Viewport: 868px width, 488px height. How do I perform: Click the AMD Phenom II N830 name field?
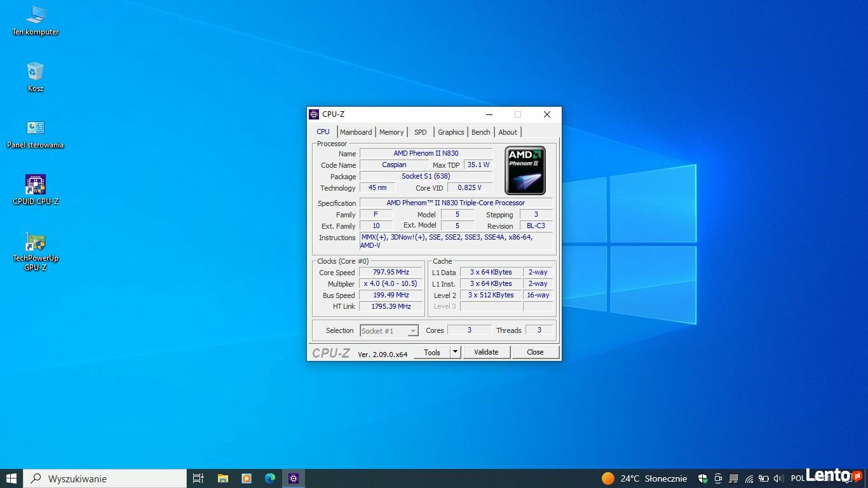pyautogui.click(x=426, y=153)
